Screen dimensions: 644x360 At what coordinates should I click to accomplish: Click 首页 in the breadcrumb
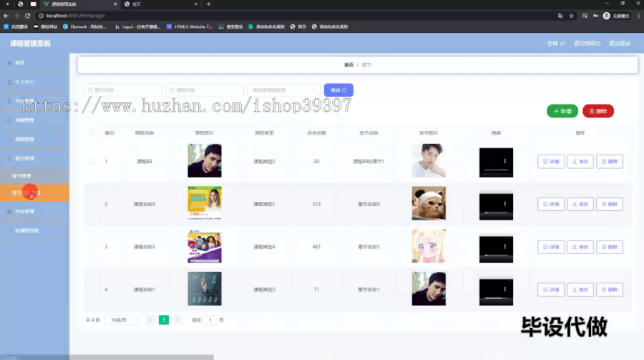click(x=348, y=65)
